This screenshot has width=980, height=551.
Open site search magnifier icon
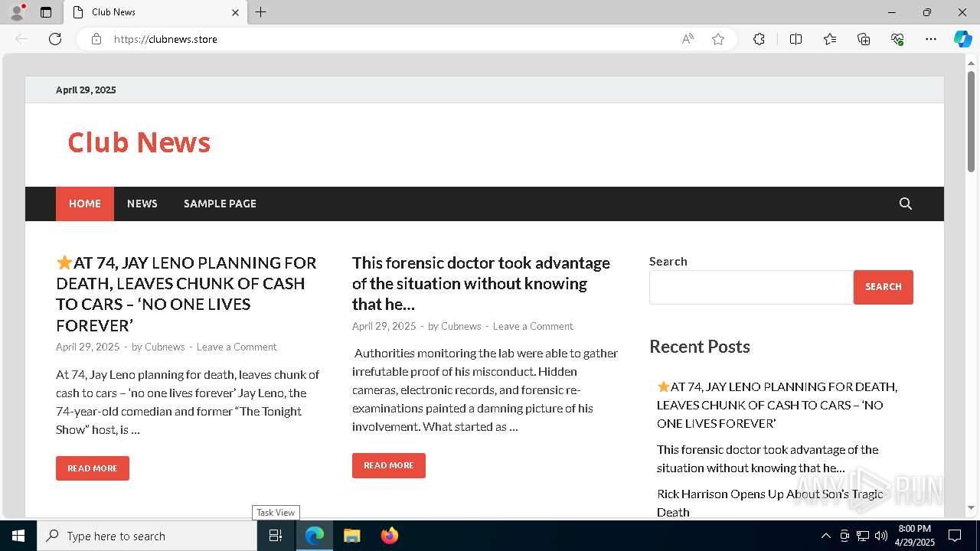[906, 204]
